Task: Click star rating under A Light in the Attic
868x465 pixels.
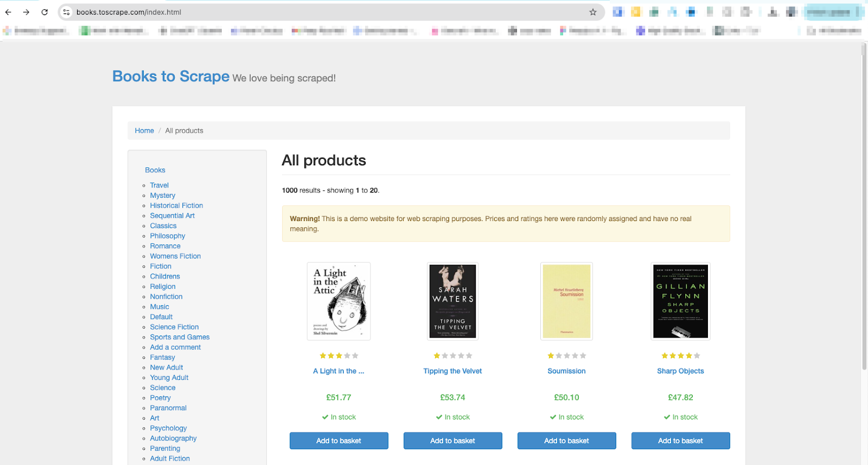Action: (339, 356)
